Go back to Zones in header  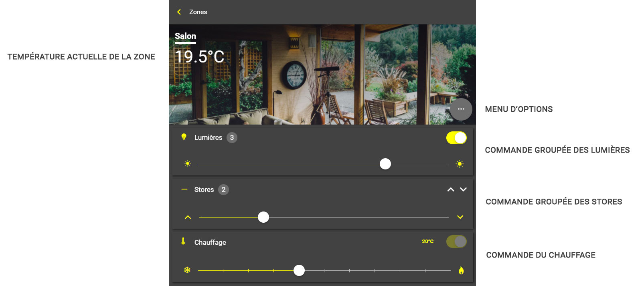tap(198, 12)
